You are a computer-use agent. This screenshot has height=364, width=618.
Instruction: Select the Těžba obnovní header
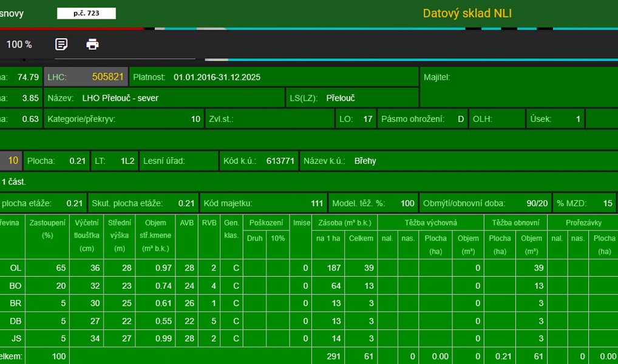(515, 223)
